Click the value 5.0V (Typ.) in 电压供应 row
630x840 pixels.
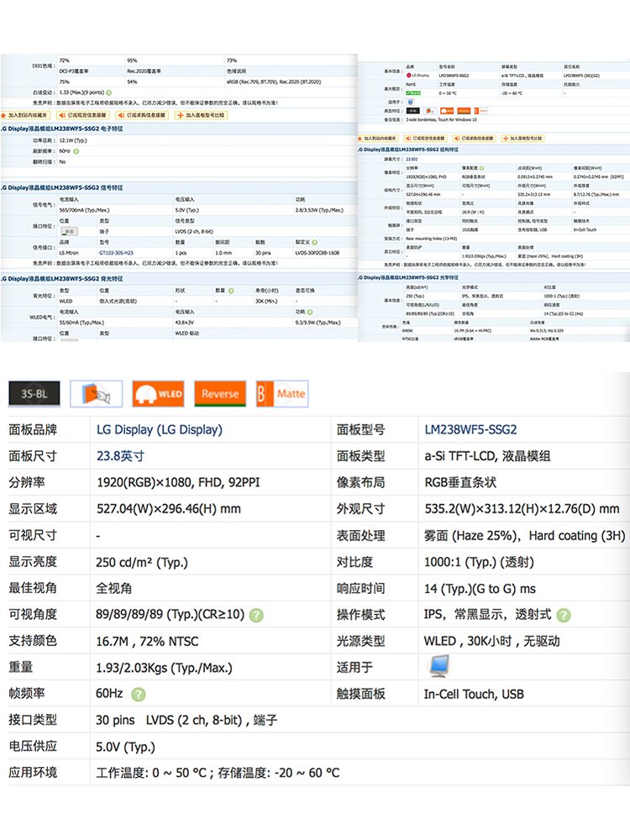tap(125, 747)
